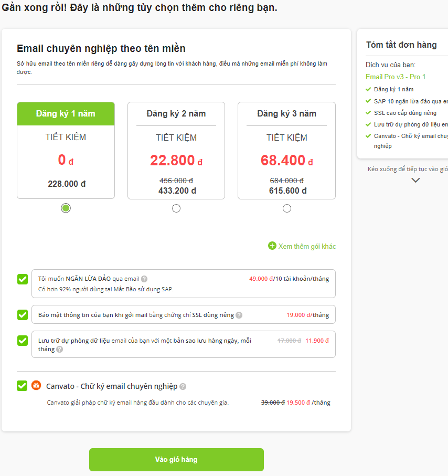Select the 3-year registration radio button
448x476 pixels.
pyautogui.click(x=287, y=208)
